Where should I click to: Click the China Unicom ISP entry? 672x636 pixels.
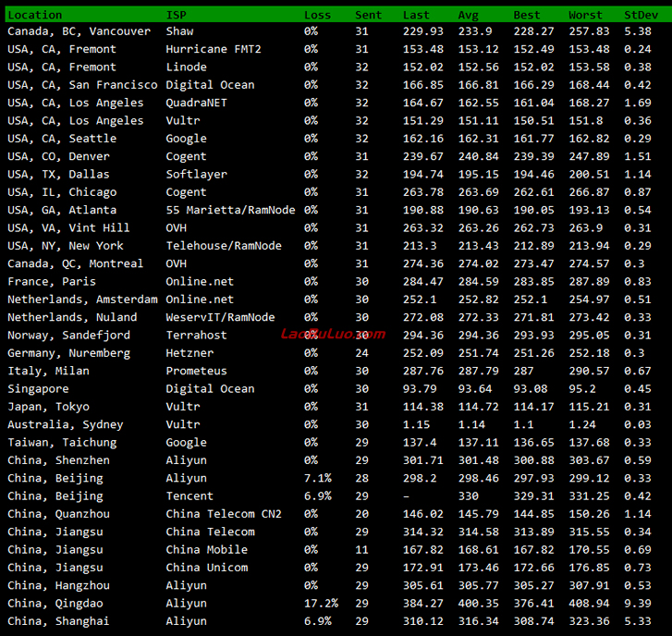pyautogui.click(x=206, y=568)
